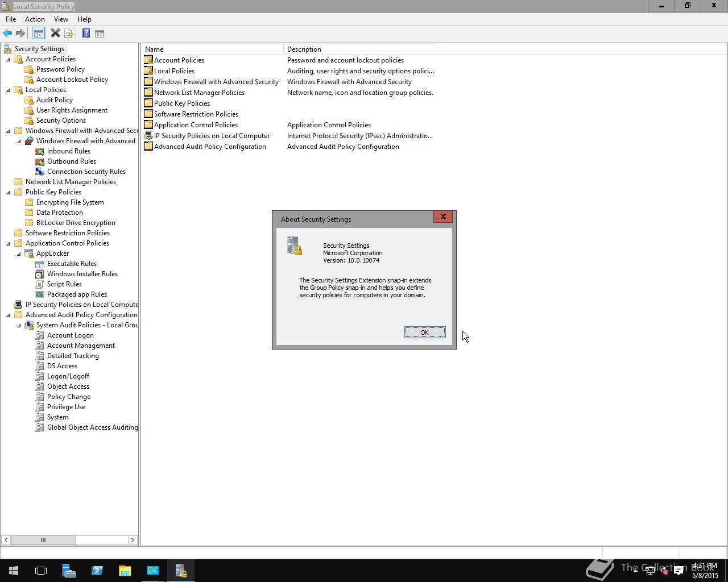The height and width of the screenshot is (582, 728).
Task: Select Software Restriction Policies in the list pane
Action: point(196,114)
